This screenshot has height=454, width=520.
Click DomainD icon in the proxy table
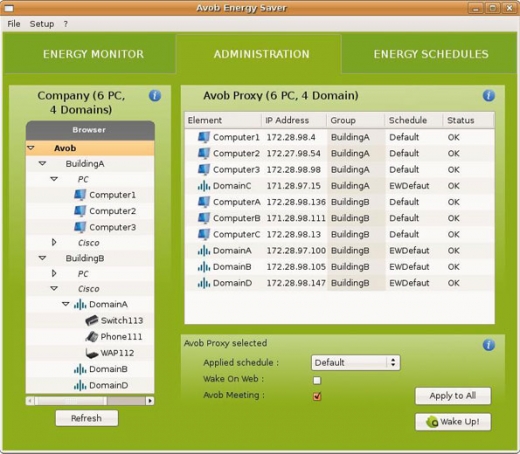(204, 283)
